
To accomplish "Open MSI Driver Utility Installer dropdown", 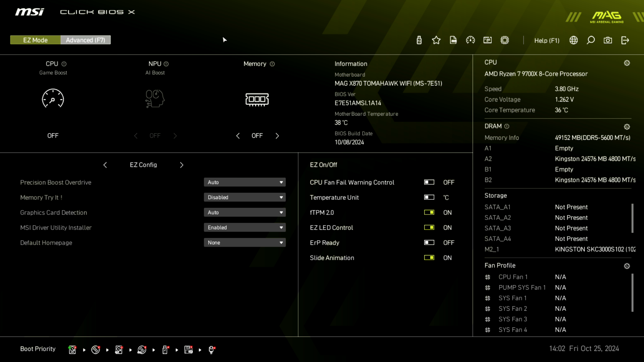I will [x=245, y=227].
